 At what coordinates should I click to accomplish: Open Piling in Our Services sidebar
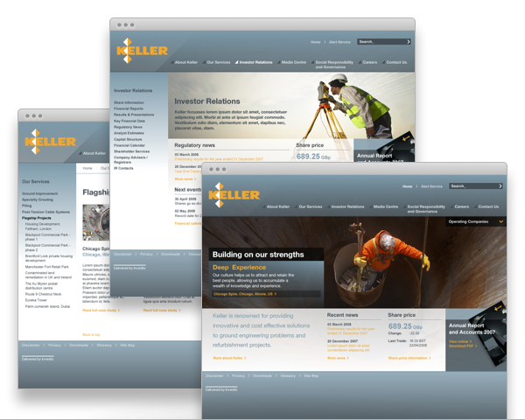27,206
